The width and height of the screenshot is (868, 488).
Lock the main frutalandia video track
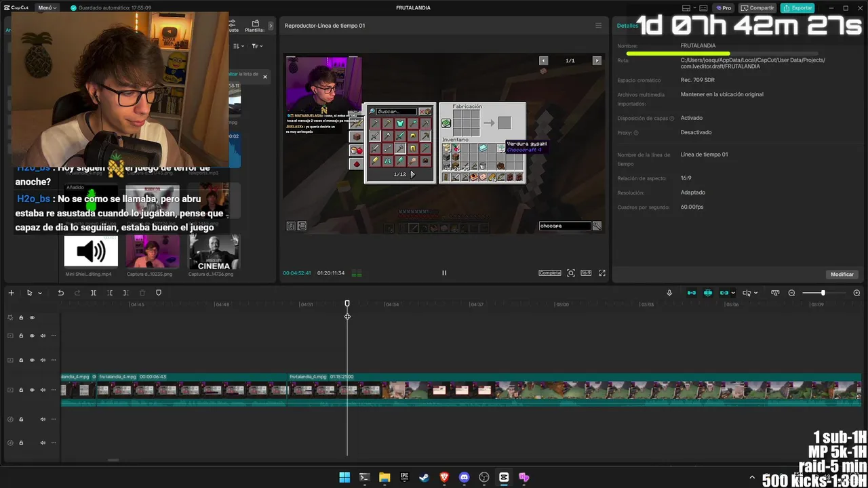click(x=21, y=390)
